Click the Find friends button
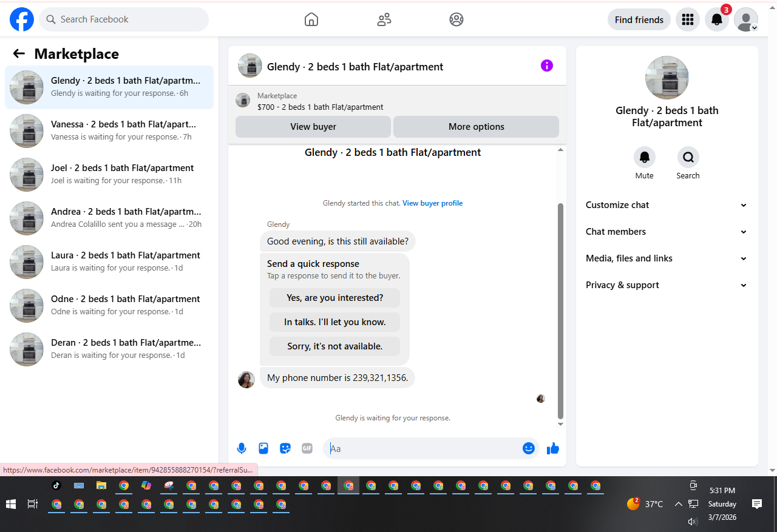Screen dimensions: 777x532 point(639,19)
